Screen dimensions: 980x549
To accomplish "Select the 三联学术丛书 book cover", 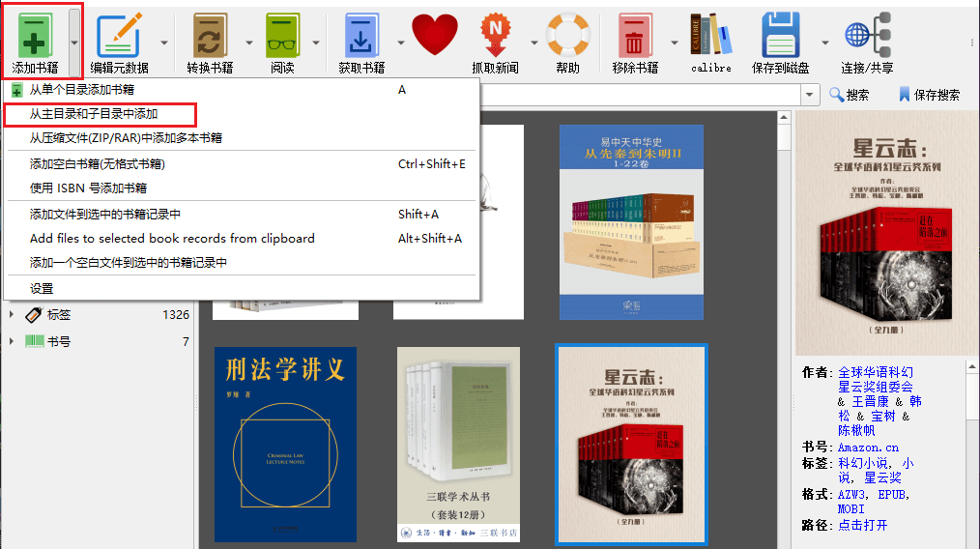I will coord(458,444).
